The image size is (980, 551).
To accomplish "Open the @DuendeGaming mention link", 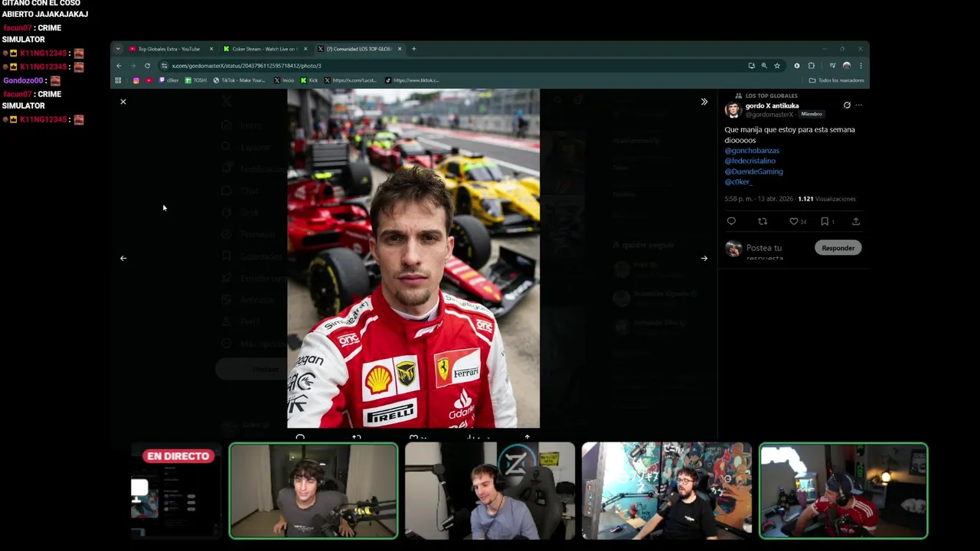I will pyautogui.click(x=753, y=171).
